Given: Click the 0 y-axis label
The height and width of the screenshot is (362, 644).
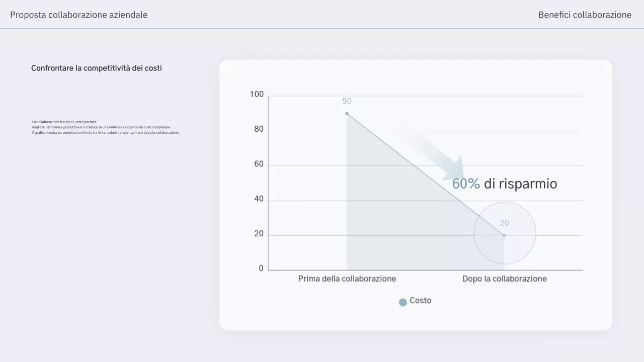Looking at the screenshot, I should coord(261,268).
